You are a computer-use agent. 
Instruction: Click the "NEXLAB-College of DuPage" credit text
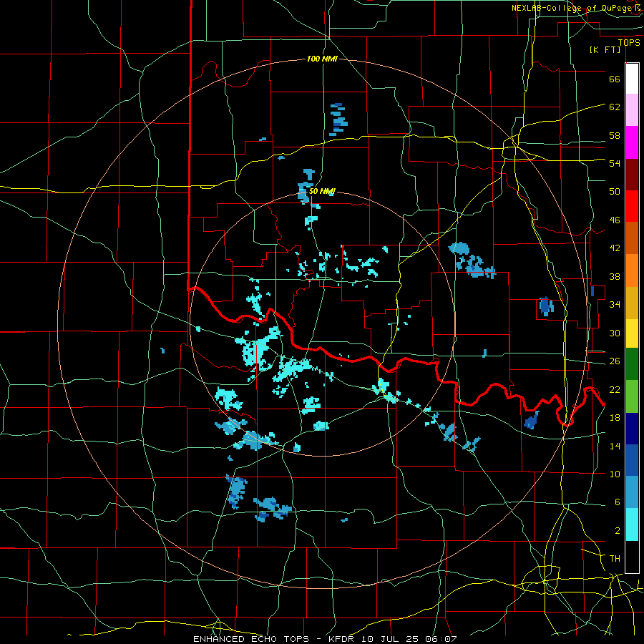tap(572, 8)
